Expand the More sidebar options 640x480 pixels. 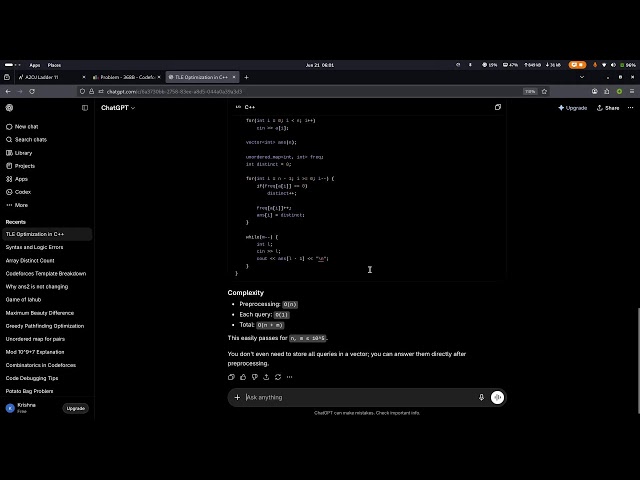pos(18,205)
